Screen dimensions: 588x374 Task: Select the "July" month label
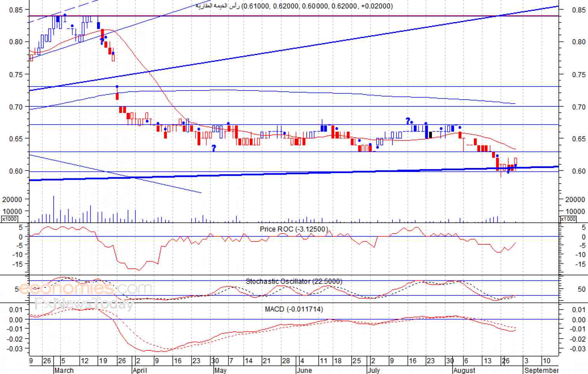coord(373,370)
